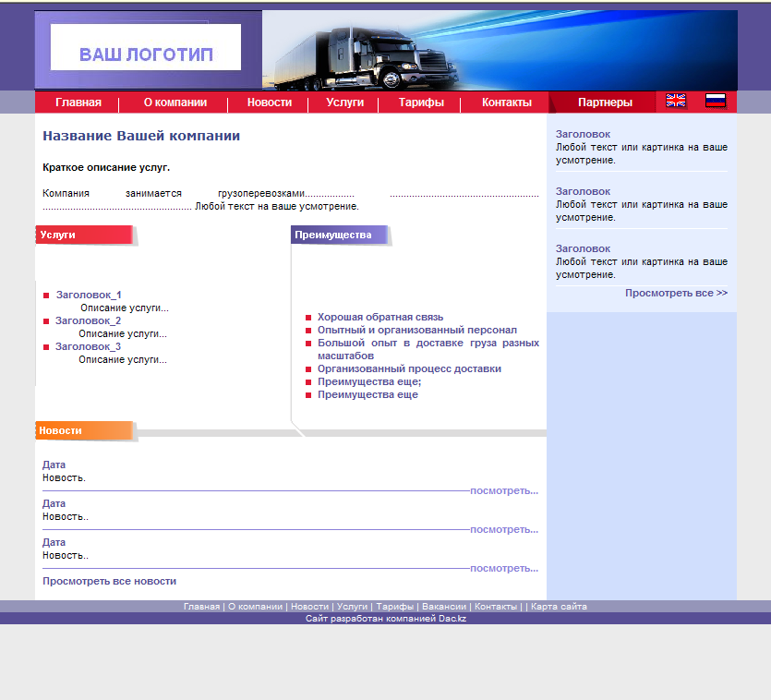Click the Описание услуги... text under Заголовок_2
The height and width of the screenshot is (700, 771).
pyautogui.click(x=123, y=334)
